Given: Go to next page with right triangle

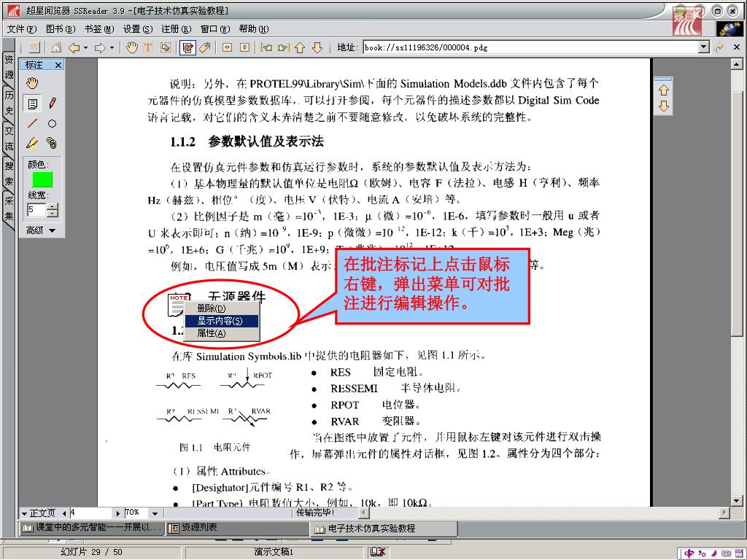Looking at the screenshot, I should (x=118, y=513).
